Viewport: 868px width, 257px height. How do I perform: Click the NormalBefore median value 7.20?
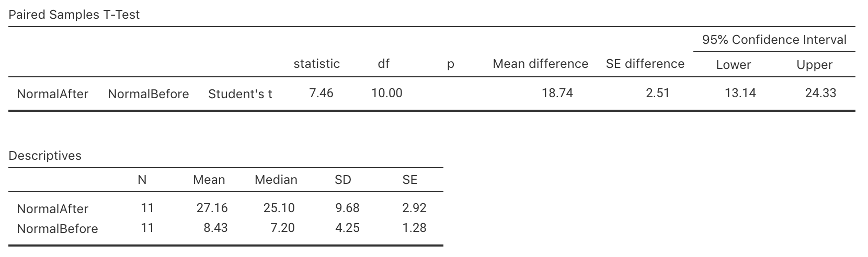[282, 228]
